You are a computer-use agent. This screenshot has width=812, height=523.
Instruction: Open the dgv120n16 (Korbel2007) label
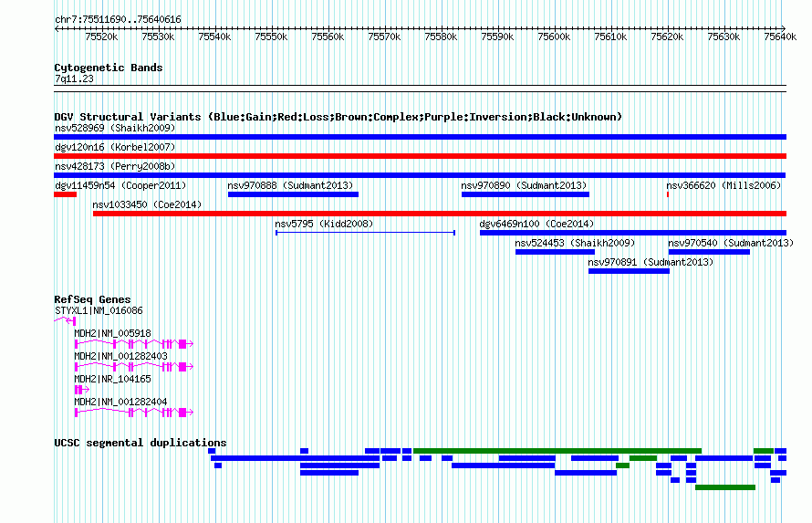coord(115,147)
